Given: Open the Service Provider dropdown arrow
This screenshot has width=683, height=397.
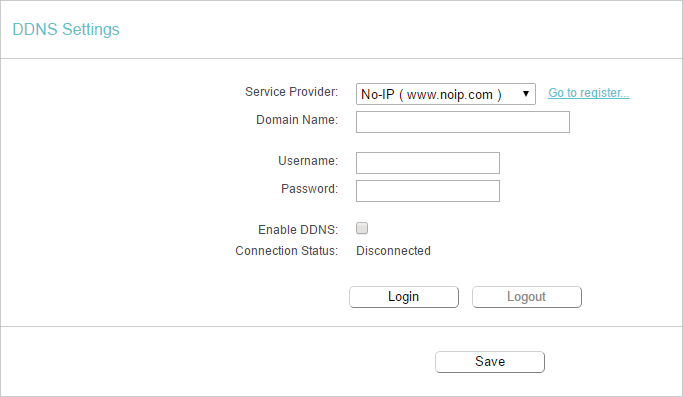Looking at the screenshot, I should [x=526, y=94].
